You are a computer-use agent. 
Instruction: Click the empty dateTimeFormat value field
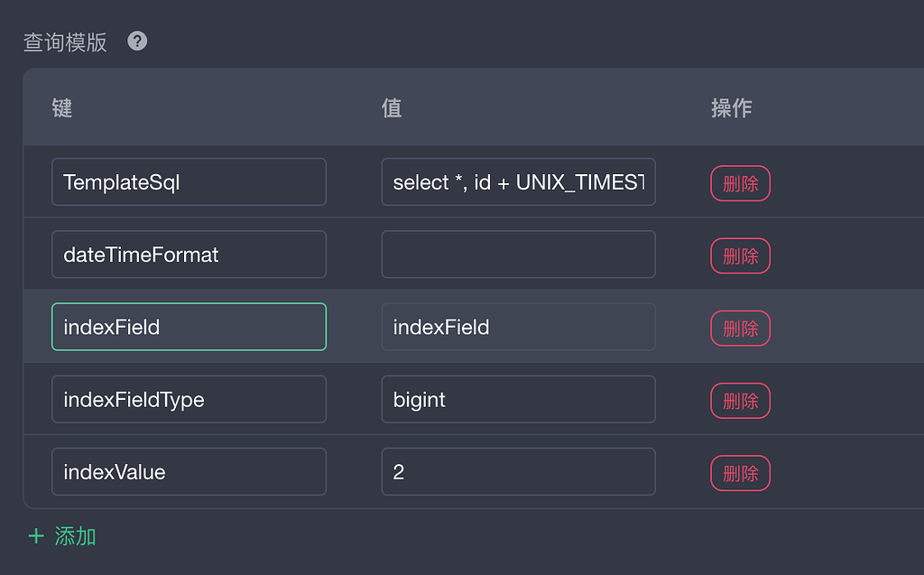click(x=518, y=254)
